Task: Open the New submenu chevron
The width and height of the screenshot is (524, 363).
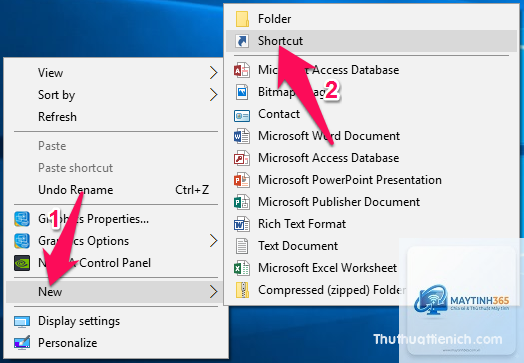Action: 214,291
